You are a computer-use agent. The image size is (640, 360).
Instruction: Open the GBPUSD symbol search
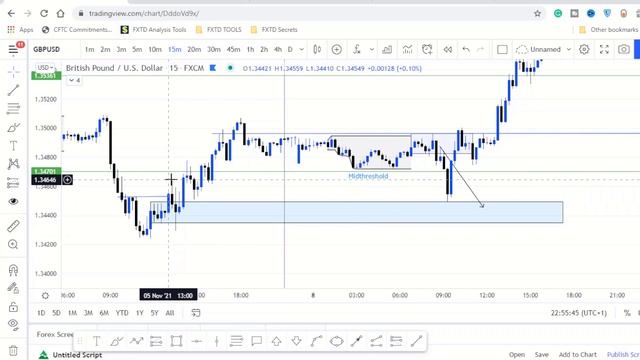47,49
